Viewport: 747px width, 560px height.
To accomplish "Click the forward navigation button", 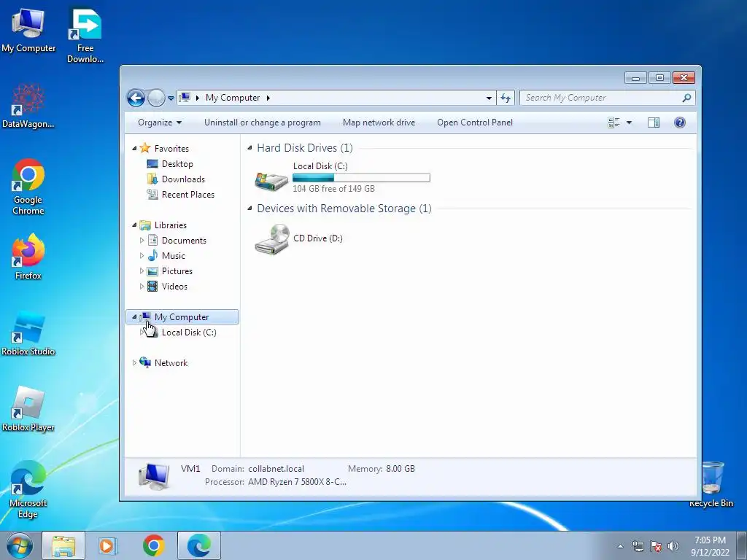I will pyautogui.click(x=156, y=98).
